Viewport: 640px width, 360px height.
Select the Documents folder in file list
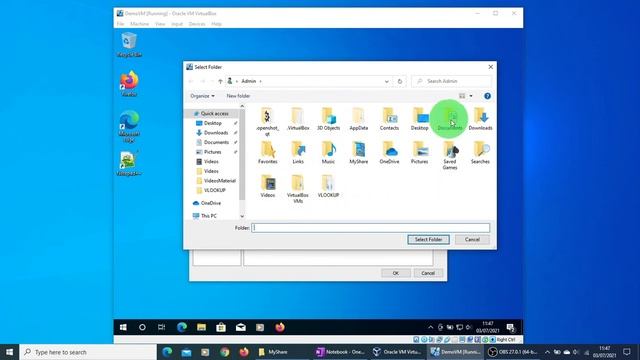(450, 119)
